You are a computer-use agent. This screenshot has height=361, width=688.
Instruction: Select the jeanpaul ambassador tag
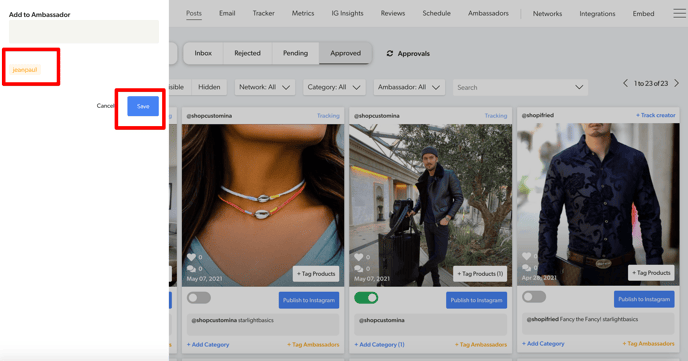click(25, 70)
